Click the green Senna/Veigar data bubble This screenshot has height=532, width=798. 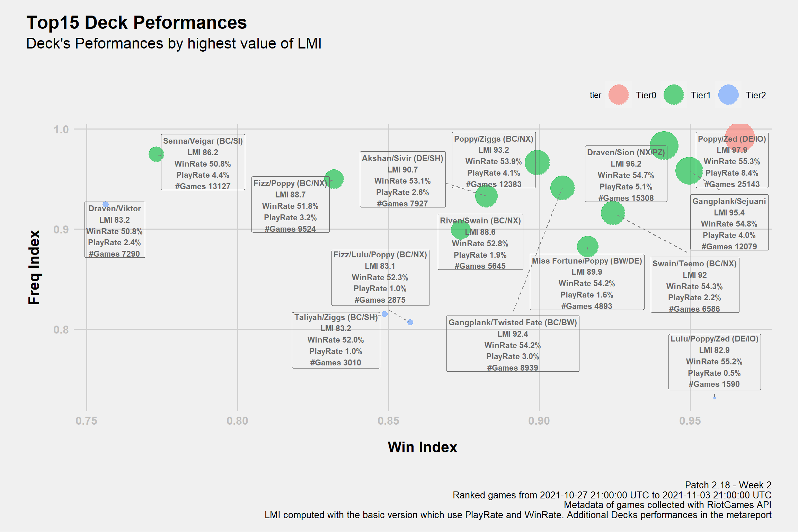click(156, 154)
